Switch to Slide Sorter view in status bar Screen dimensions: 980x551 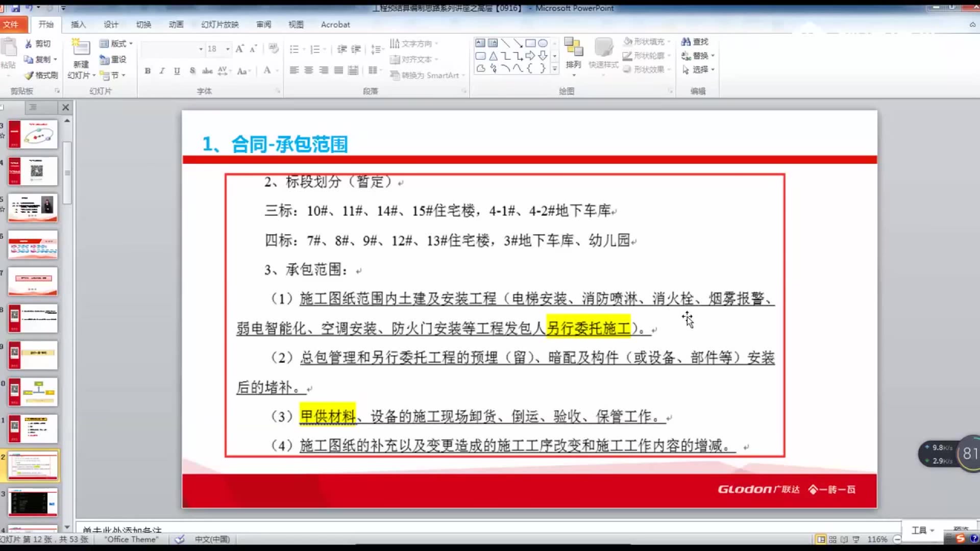tap(832, 539)
